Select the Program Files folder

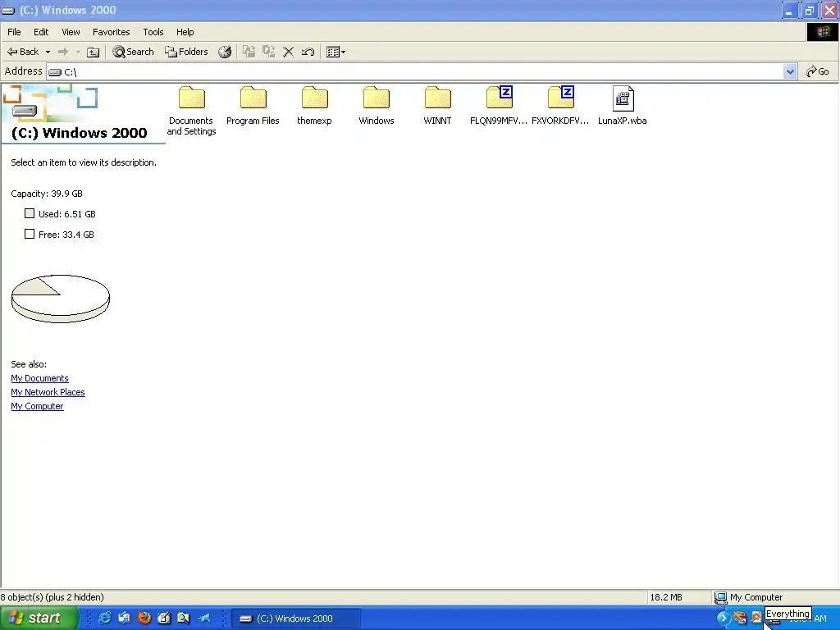coord(253,106)
